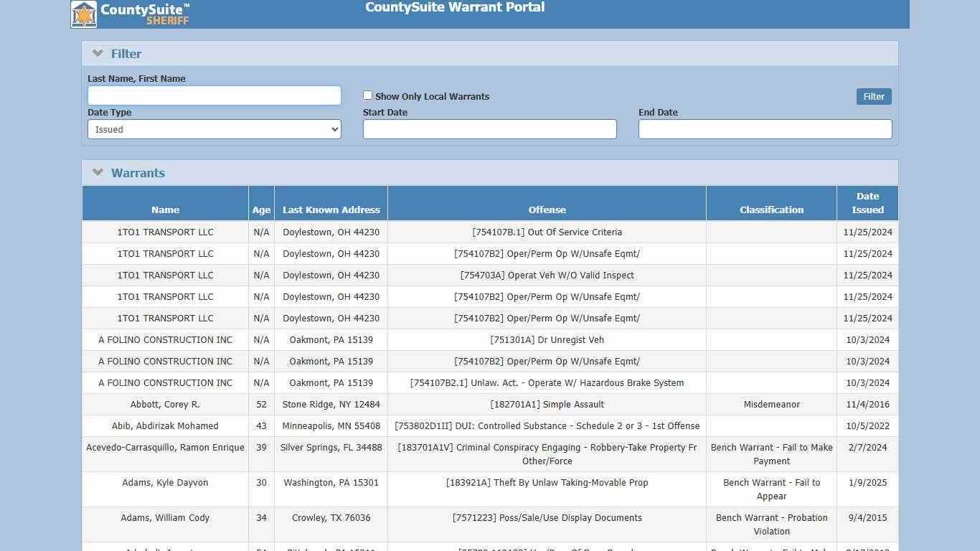Click the CountySuite Warrant Portal title

(x=454, y=7)
